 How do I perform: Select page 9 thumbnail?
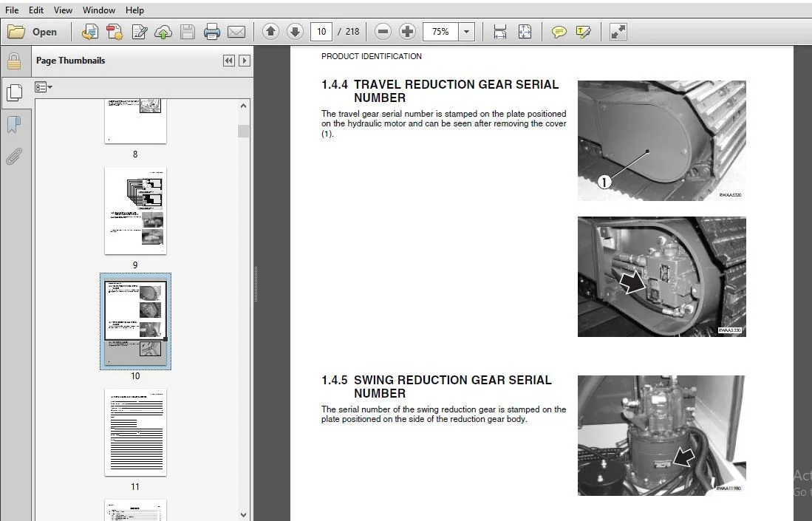[135, 211]
